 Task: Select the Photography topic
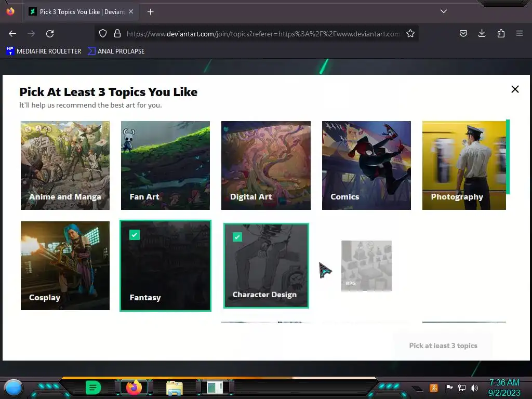point(464,165)
